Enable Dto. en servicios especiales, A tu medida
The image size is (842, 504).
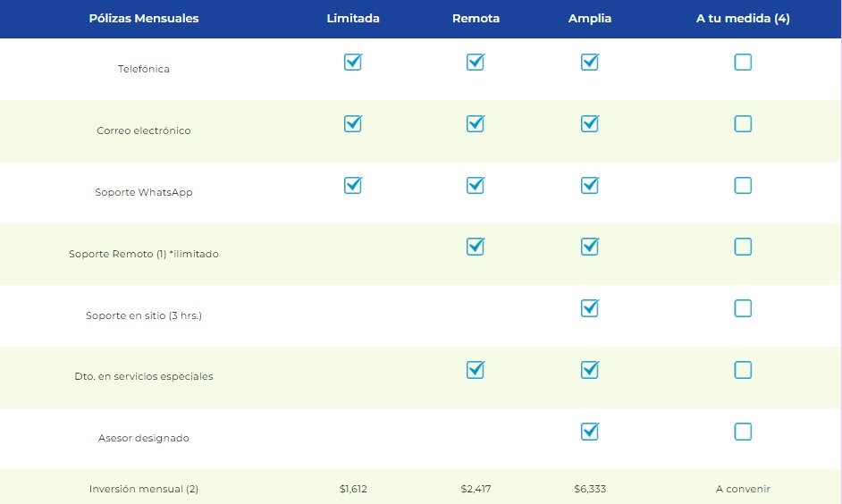[743, 371]
